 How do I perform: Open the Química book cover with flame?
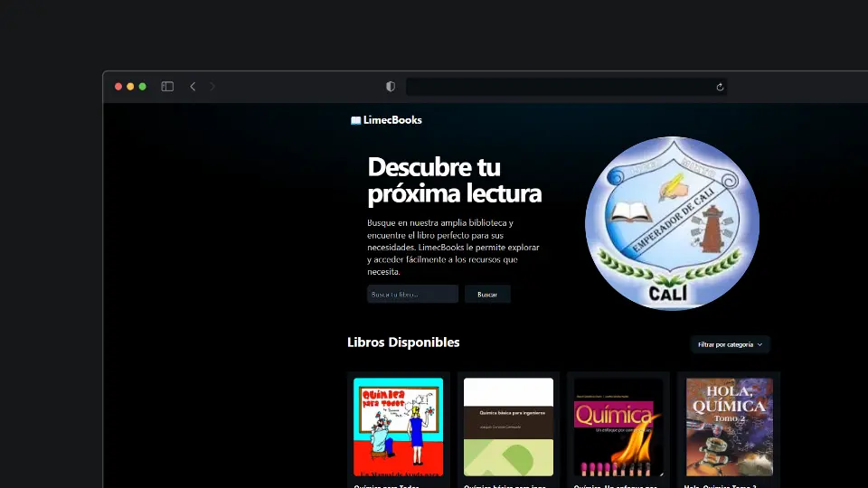618,427
